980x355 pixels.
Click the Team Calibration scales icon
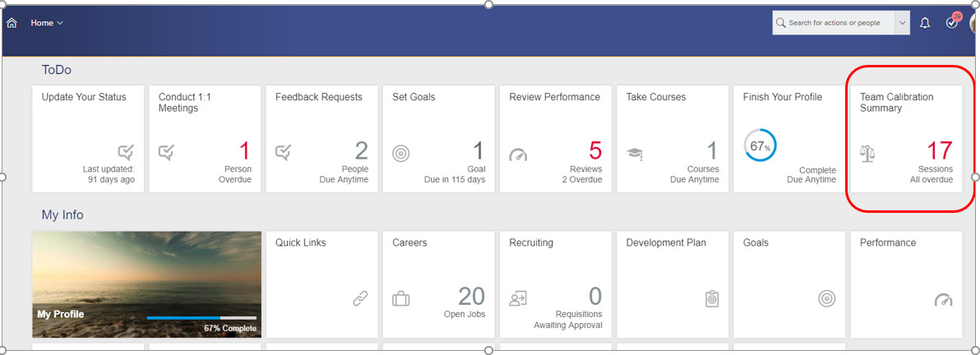pos(867,153)
